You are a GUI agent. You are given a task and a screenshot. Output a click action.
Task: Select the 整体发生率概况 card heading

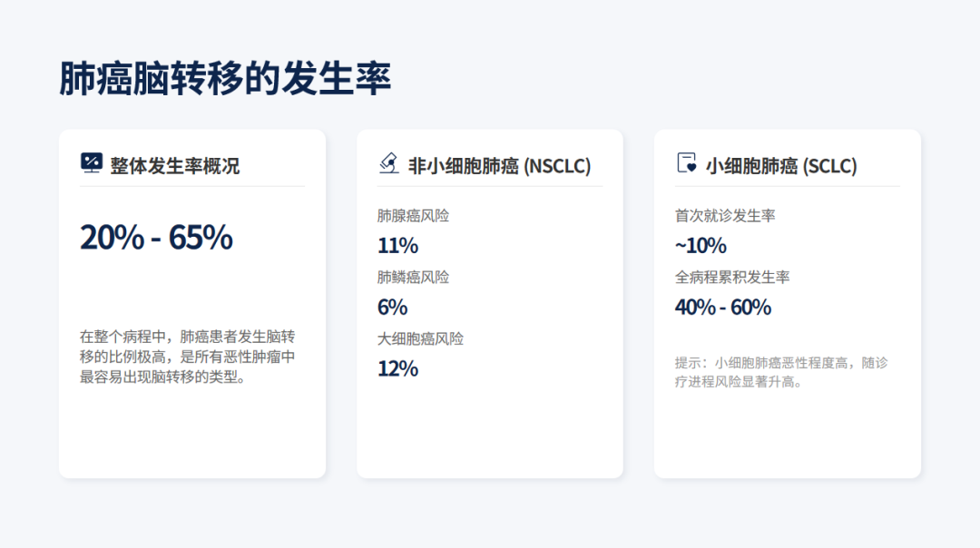[174, 166]
